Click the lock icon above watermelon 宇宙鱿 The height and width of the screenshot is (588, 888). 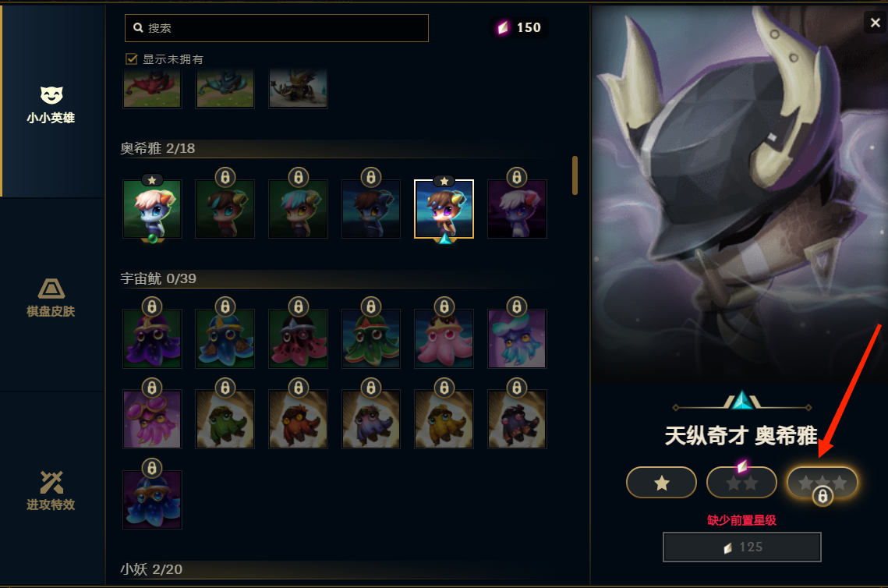coord(299,306)
